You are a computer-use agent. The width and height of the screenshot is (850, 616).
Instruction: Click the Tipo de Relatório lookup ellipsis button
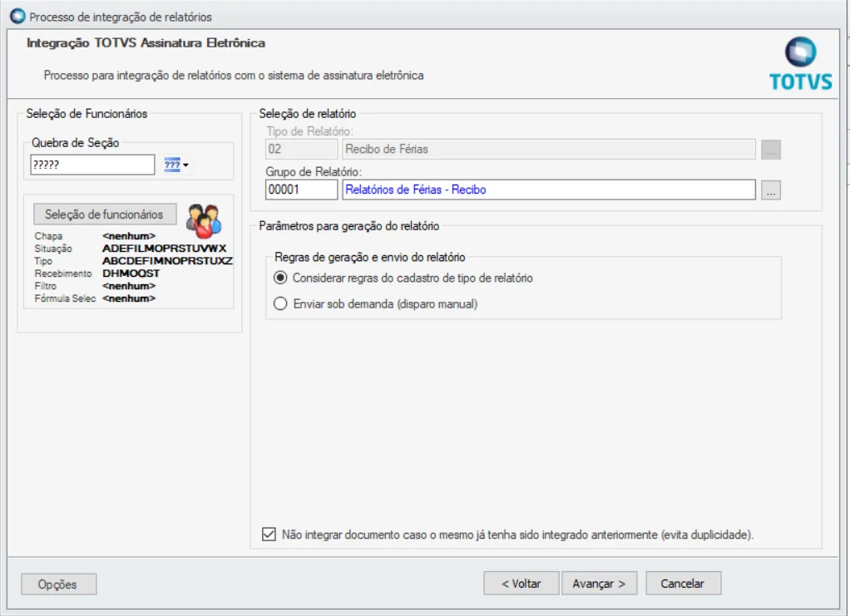tap(771, 150)
